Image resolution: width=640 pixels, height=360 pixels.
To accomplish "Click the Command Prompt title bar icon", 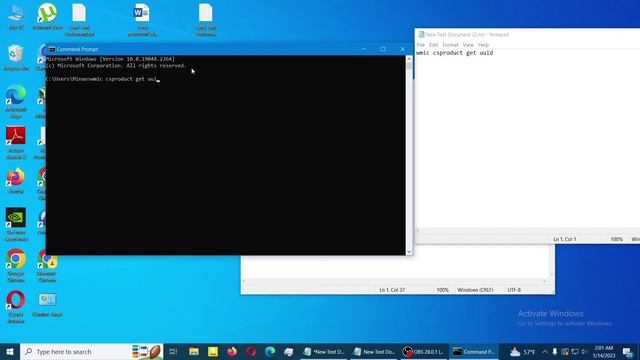I will pyautogui.click(x=51, y=49).
